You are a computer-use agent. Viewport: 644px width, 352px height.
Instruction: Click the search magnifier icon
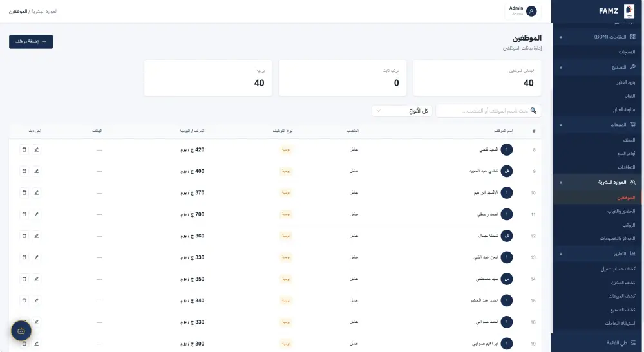[533, 110]
